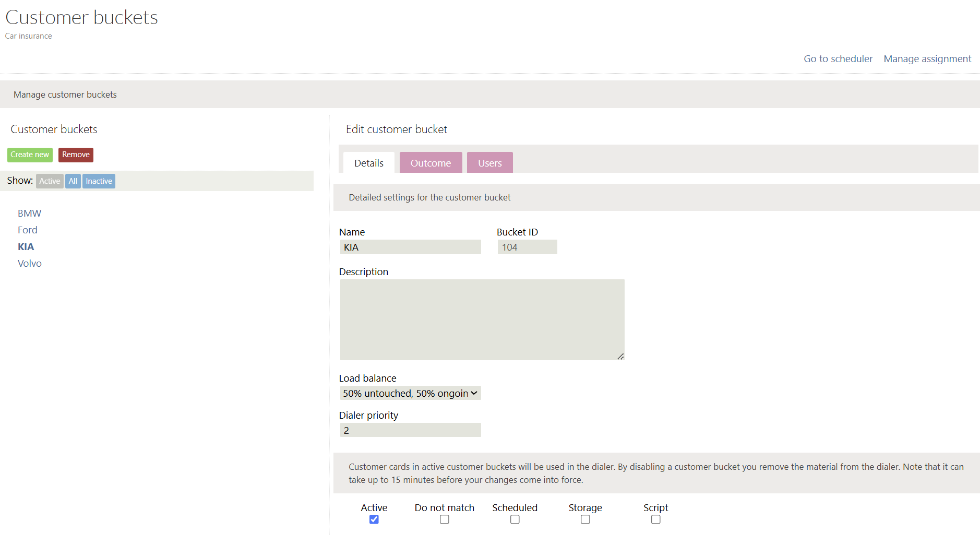980x556 pixels.
Task: Select the BMW bucket
Action: (x=29, y=214)
